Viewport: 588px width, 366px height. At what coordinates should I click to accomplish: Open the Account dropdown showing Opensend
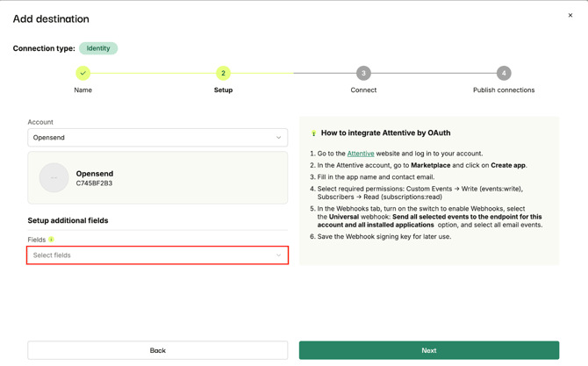pyautogui.click(x=157, y=138)
